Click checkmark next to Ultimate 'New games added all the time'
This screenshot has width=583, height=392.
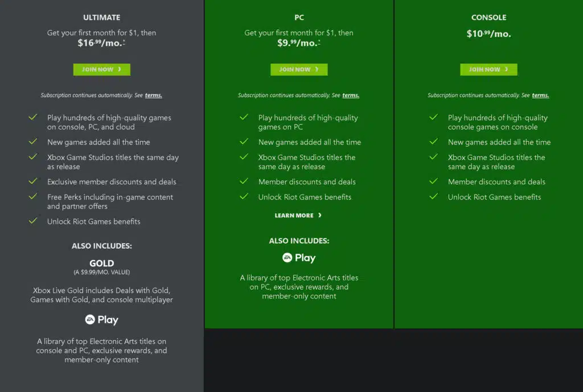click(33, 142)
